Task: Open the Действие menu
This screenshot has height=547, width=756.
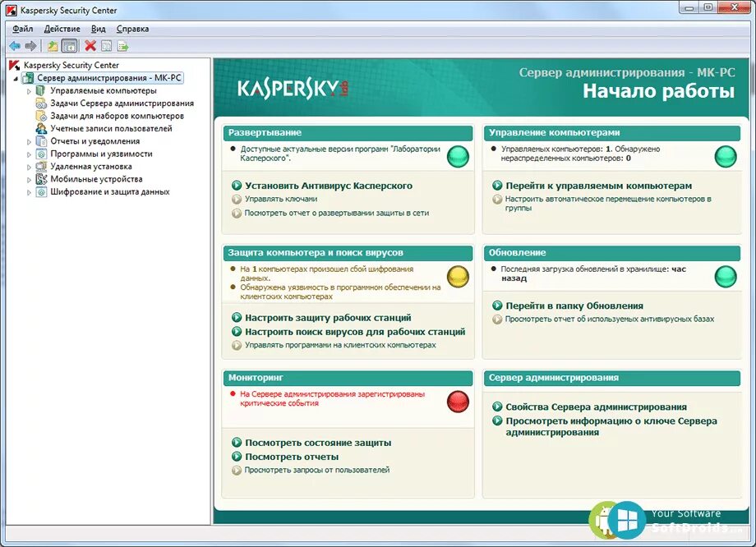Action: click(62, 29)
